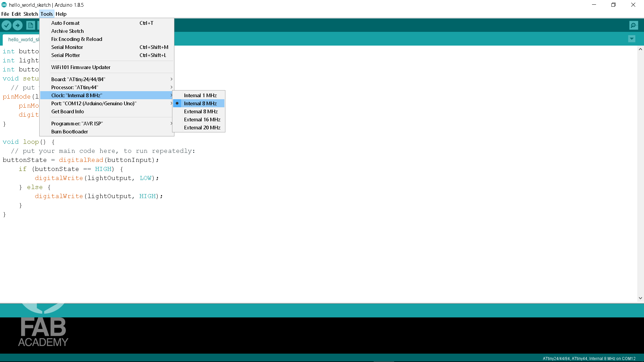Click the Upload arrow icon
644x362 pixels.
click(x=18, y=25)
